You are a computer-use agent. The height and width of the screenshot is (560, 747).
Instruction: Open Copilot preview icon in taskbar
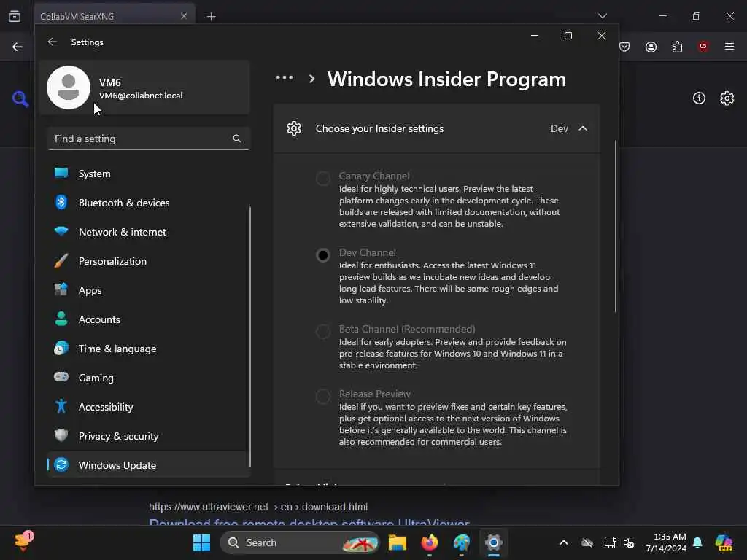pyautogui.click(x=724, y=542)
